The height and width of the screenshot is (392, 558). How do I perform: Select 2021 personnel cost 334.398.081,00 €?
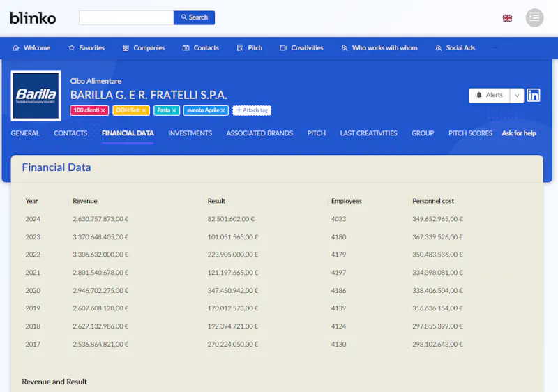437,273
